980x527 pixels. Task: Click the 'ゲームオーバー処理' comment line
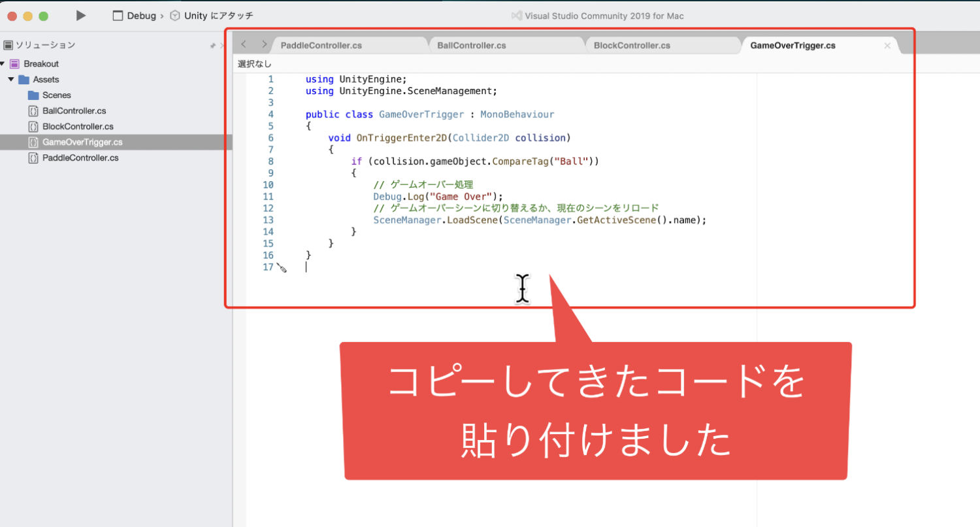tap(423, 185)
